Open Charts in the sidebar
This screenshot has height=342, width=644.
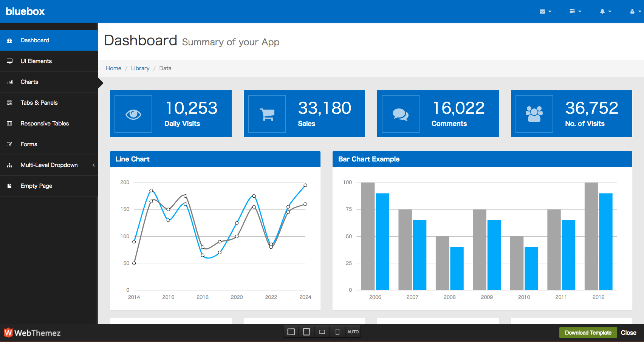pyautogui.click(x=29, y=82)
